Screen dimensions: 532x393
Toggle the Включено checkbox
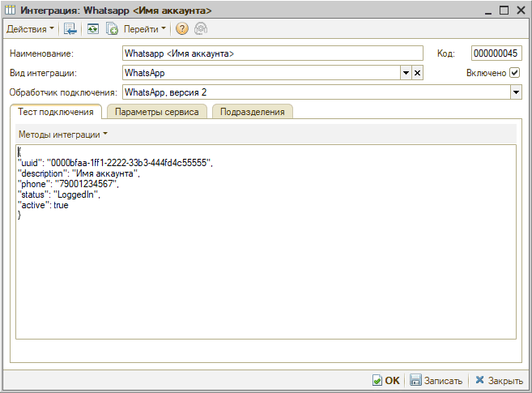(x=515, y=73)
